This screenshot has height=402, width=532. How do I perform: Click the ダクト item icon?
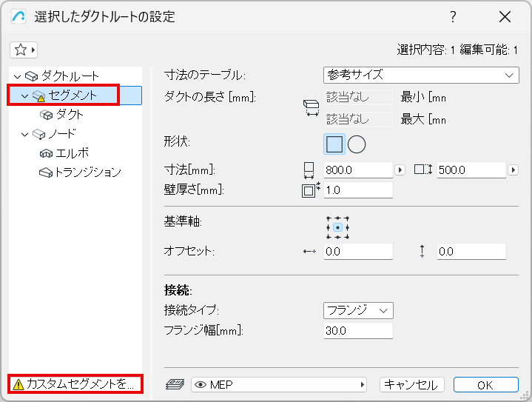46,115
